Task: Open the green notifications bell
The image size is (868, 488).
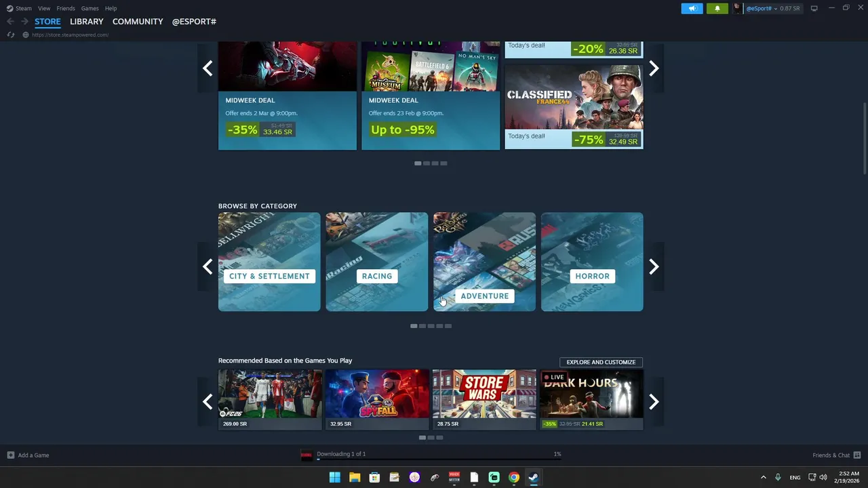Action: (717, 8)
